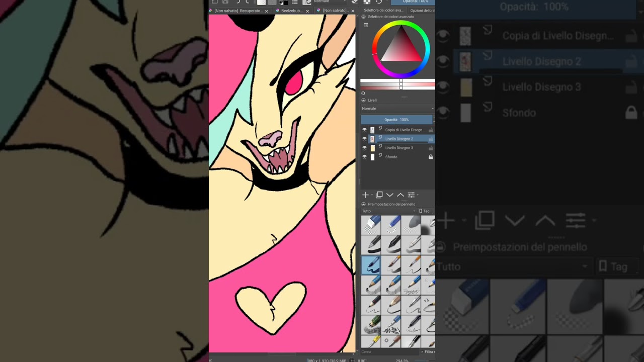Add a new layer with the plus icon
Screen dimensions: 644x362
click(x=365, y=195)
